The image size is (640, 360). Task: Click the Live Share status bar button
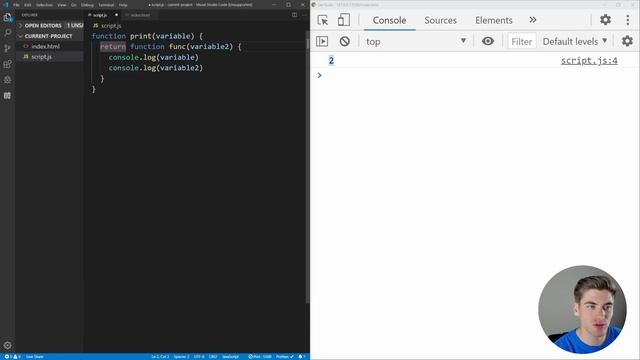[35, 357]
